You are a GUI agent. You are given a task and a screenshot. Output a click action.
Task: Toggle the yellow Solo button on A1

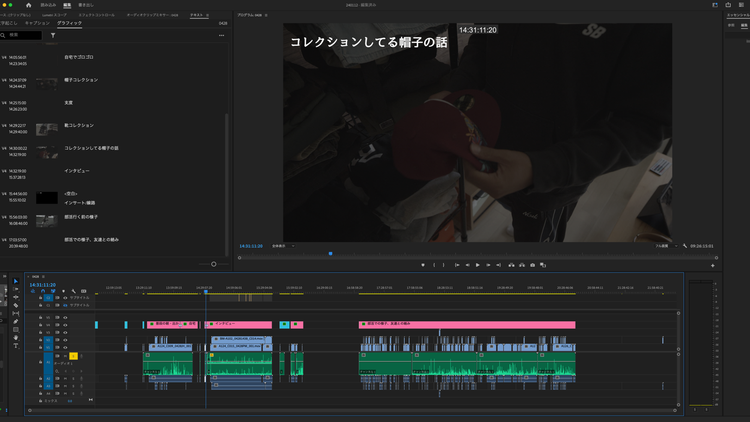(x=73, y=356)
